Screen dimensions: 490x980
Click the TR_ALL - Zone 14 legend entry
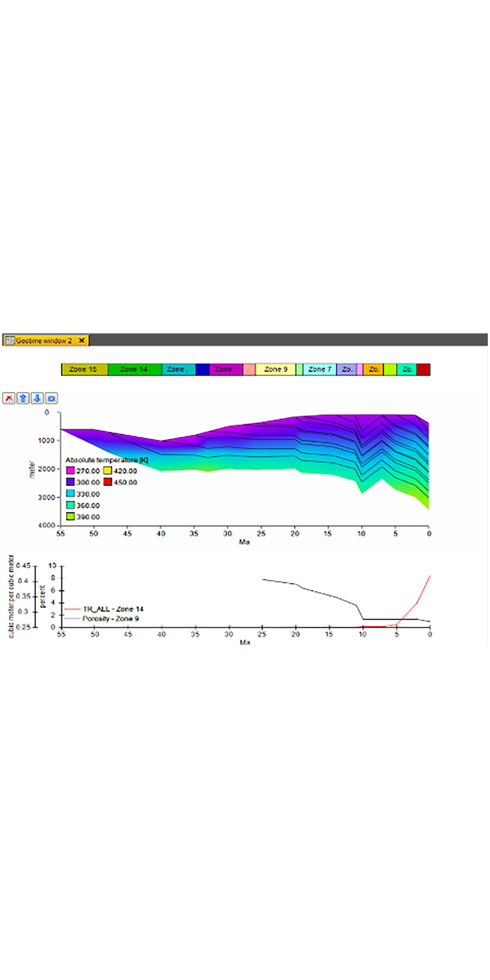tap(113, 609)
